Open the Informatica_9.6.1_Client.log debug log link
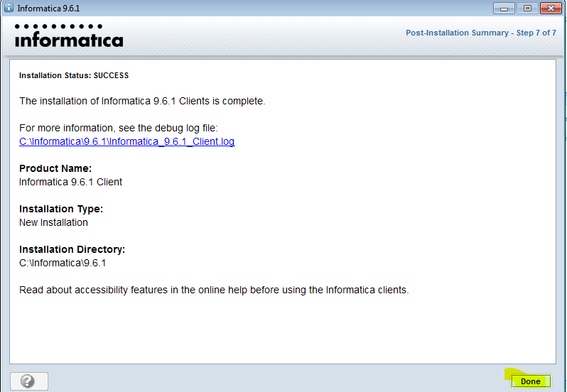Screen dimensions: 567x392 [127, 141]
